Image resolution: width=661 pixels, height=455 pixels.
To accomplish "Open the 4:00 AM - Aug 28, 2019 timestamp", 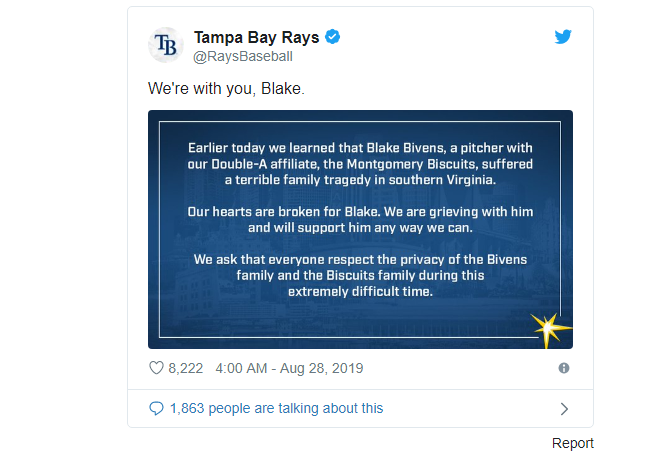I will 289,368.
